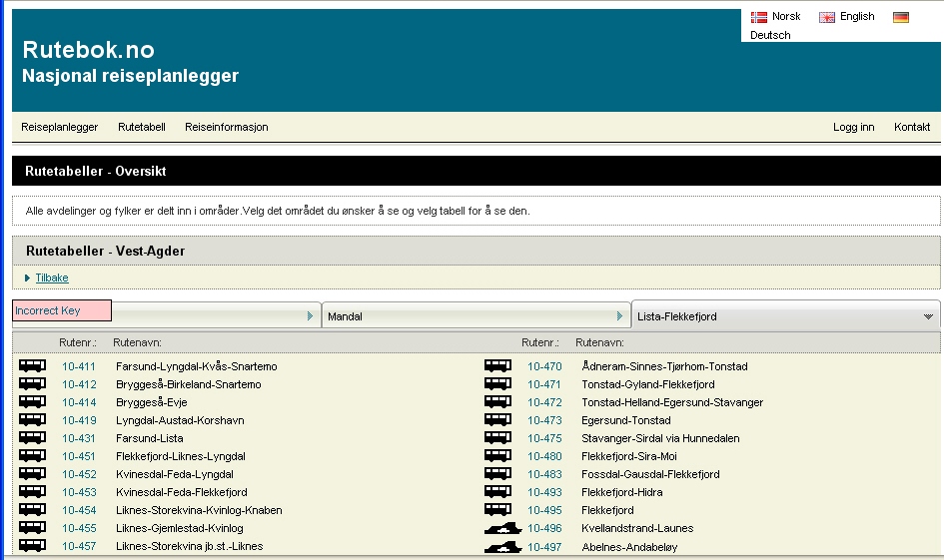Open the Reiseinformasjon menu item

pyautogui.click(x=226, y=127)
